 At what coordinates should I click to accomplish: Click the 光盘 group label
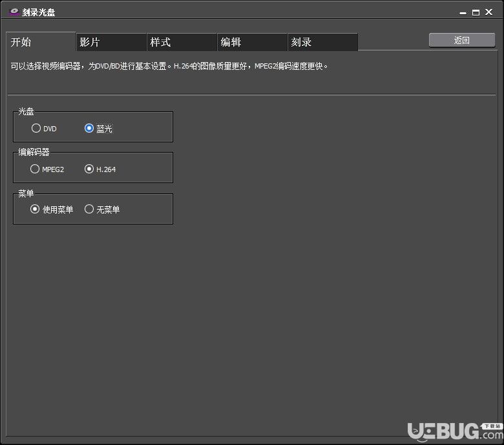pyautogui.click(x=26, y=111)
